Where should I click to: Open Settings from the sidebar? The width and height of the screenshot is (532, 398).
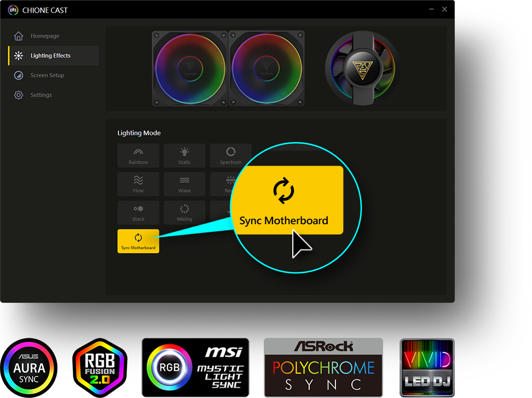(41, 95)
